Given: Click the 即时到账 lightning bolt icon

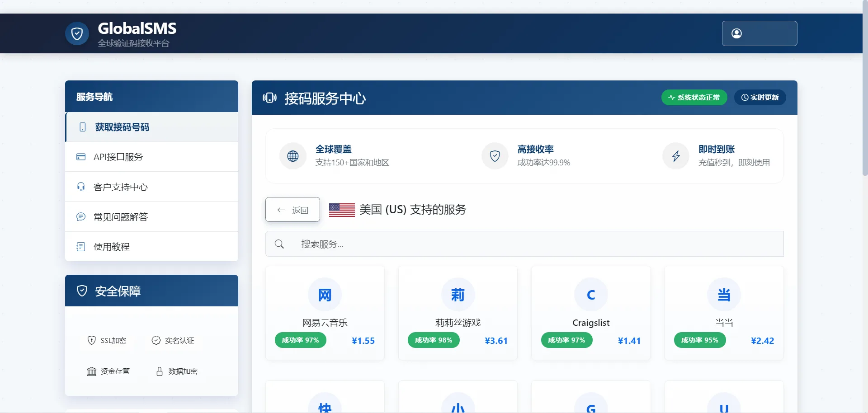Looking at the screenshot, I should pos(676,155).
